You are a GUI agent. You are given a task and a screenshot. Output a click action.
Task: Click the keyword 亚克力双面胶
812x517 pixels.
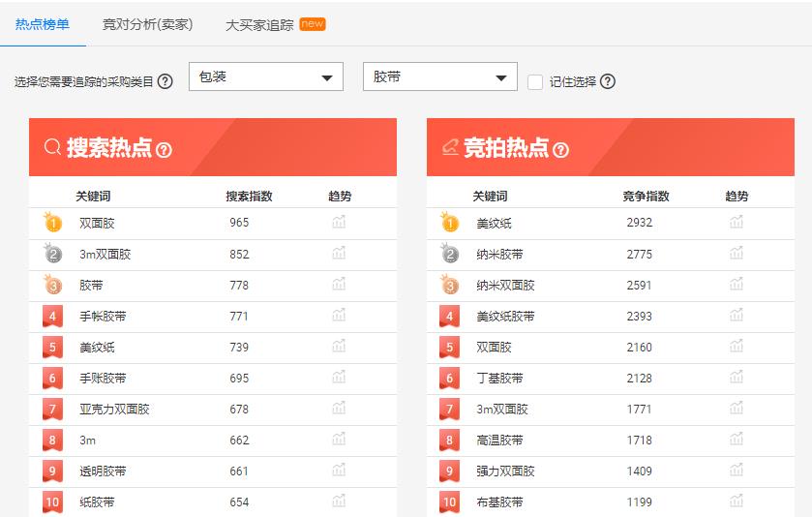pos(114,410)
